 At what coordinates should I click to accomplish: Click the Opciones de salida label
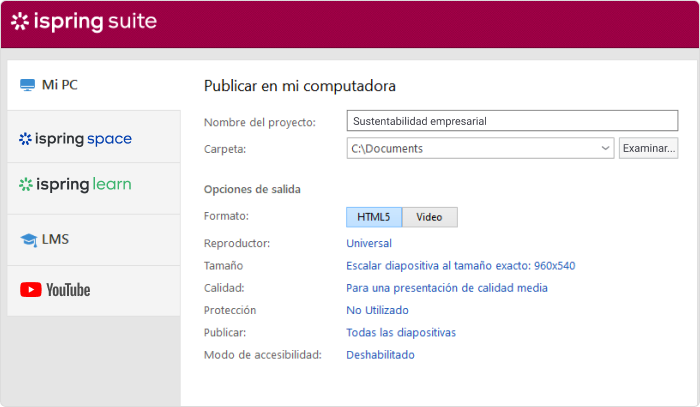point(252,189)
